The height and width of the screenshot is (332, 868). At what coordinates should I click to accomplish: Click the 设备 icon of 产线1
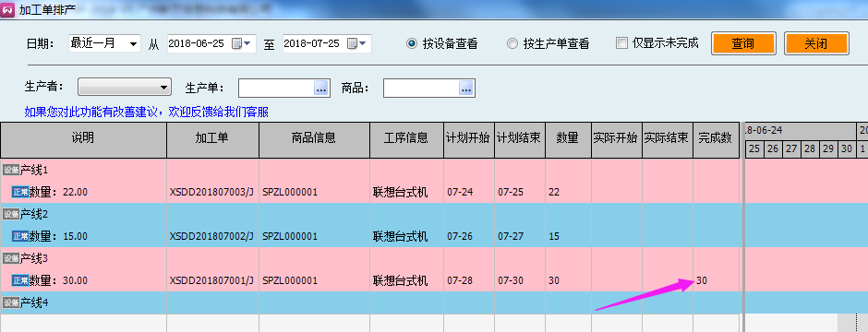pyautogui.click(x=11, y=170)
